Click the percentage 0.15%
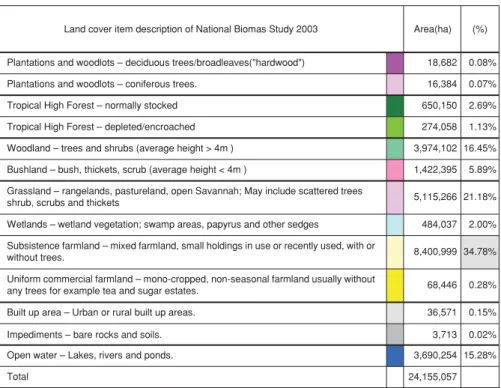The width and height of the screenshot is (501, 388). tap(482, 312)
